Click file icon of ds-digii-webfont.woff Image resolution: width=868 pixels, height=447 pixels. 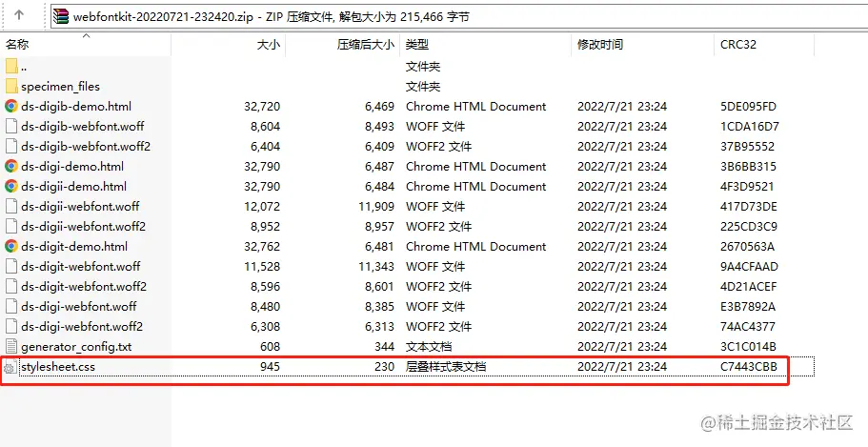point(11,206)
